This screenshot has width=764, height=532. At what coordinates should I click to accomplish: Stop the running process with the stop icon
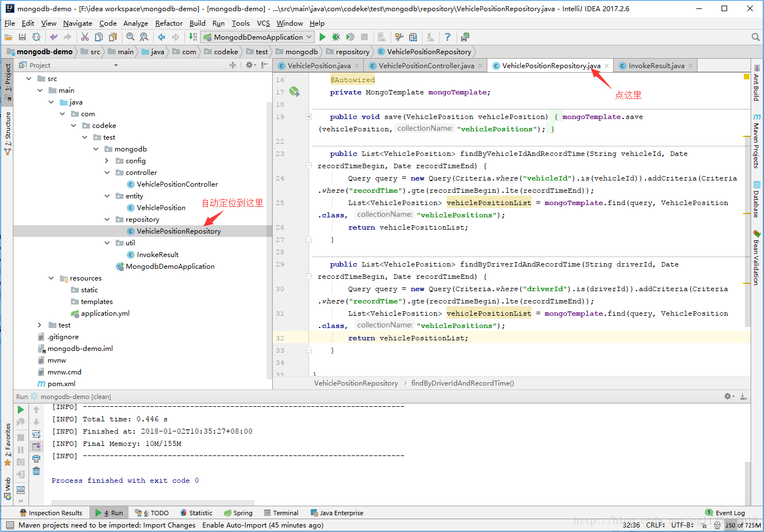pyautogui.click(x=365, y=37)
